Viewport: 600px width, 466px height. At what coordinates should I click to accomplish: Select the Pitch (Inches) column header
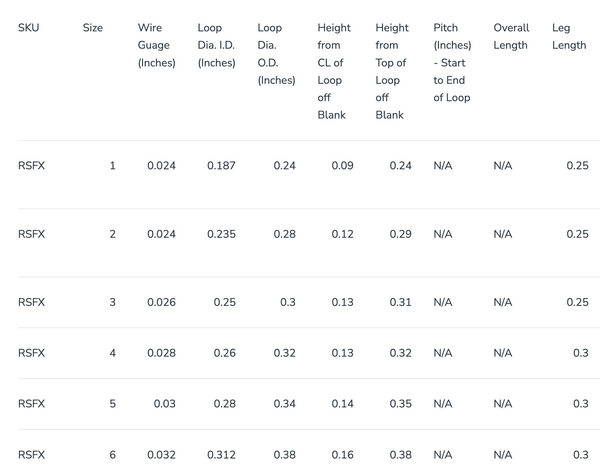[x=452, y=62]
